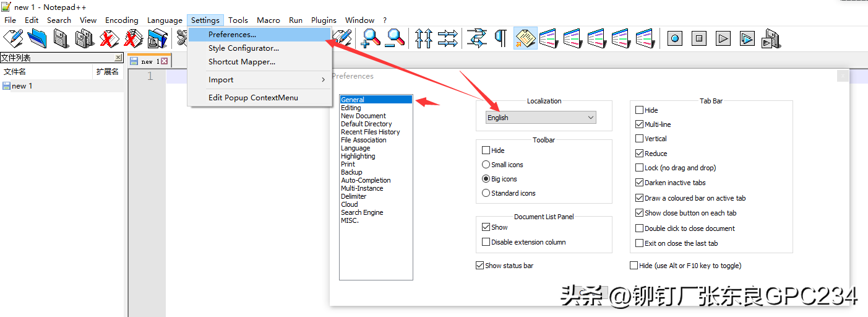The width and height of the screenshot is (868, 317).
Task: Click the 文件名 column header
Action: point(46,72)
